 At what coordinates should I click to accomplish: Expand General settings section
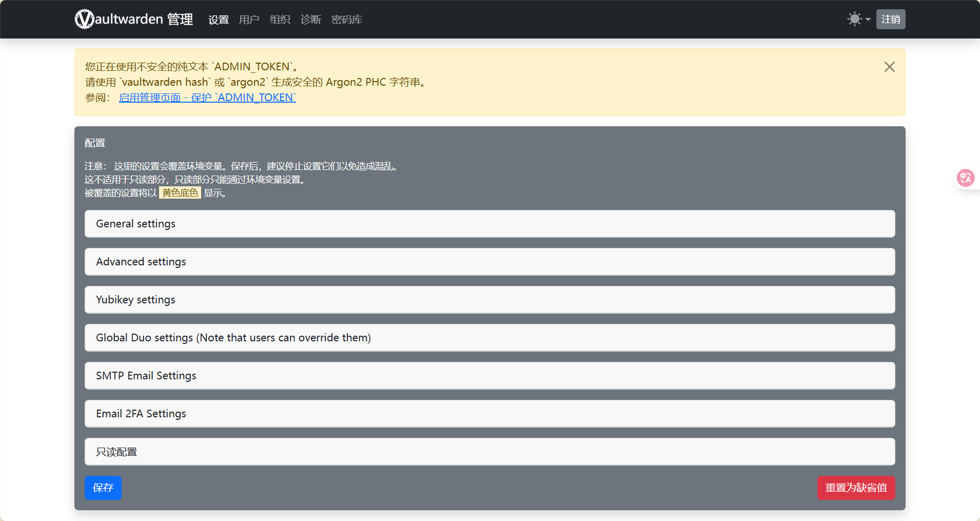[489, 224]
